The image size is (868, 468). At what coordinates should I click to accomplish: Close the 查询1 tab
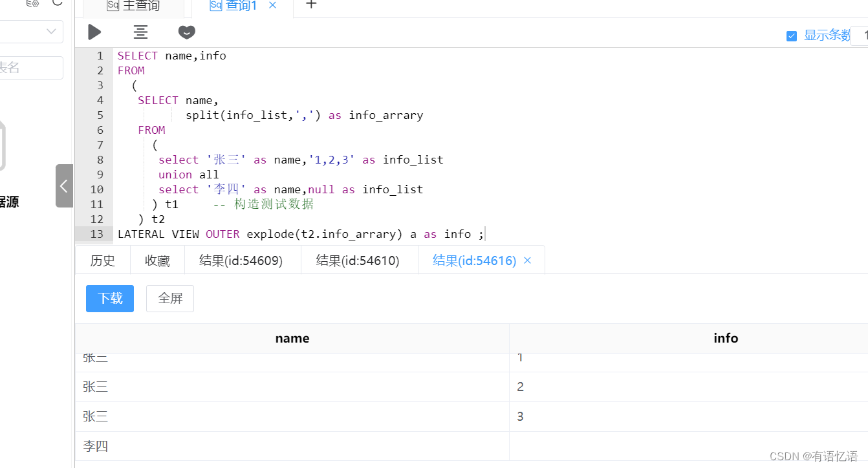272,5
